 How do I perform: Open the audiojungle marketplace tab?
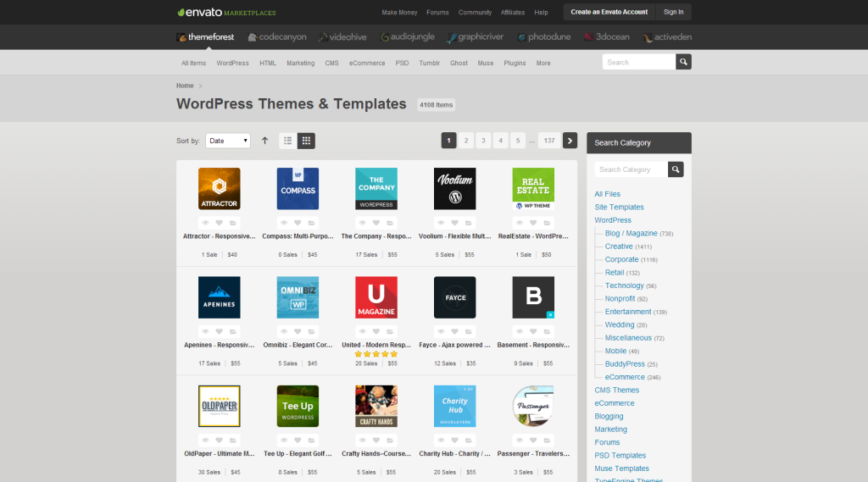coord(408,37)
